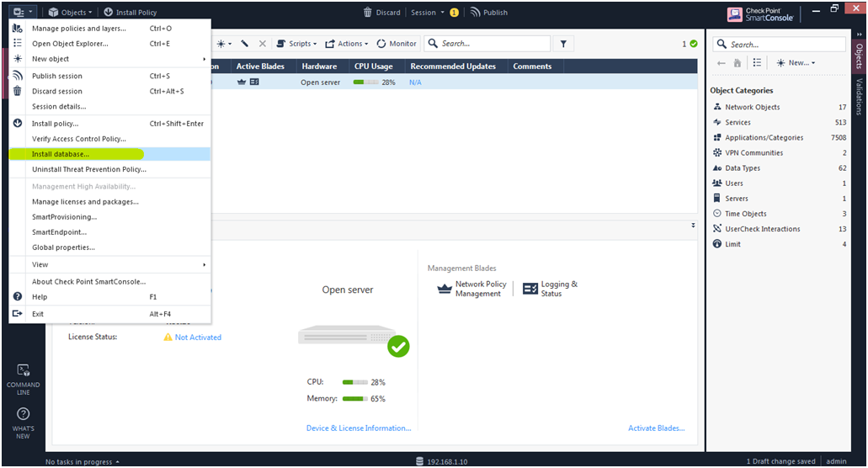Open Session details entry

pyautogui.click(x=109, y=106)
